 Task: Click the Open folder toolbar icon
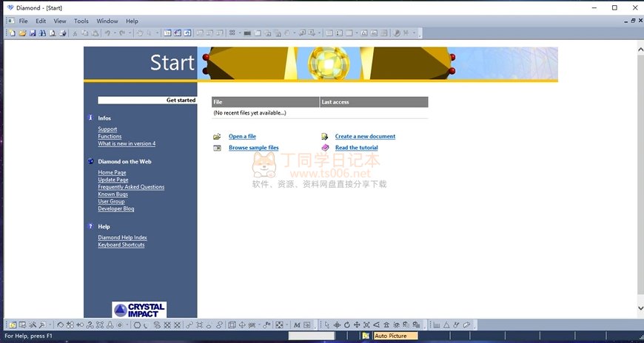coord(22,33)
